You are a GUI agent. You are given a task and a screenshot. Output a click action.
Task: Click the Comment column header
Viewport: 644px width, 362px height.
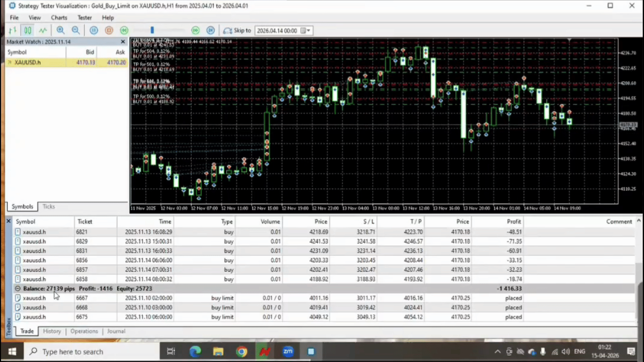tap(579, 222)
